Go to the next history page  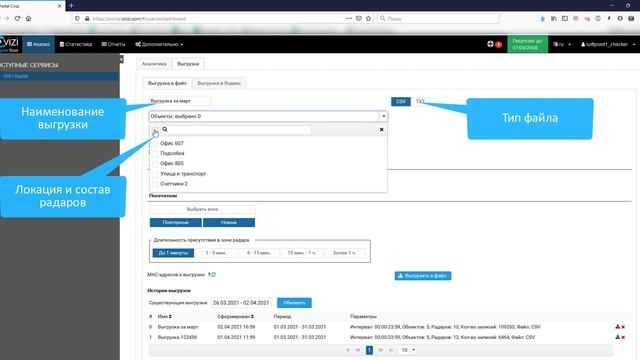point(380,350)
